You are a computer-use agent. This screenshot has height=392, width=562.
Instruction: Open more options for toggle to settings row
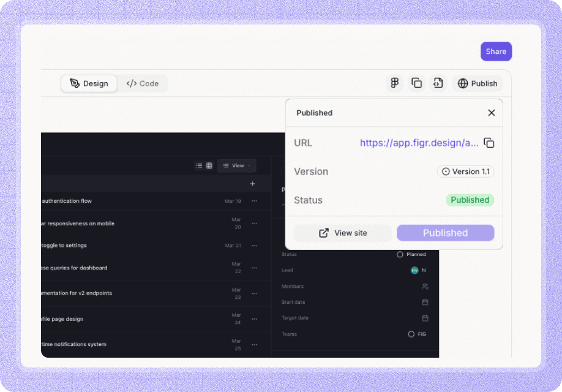point(255,246)
